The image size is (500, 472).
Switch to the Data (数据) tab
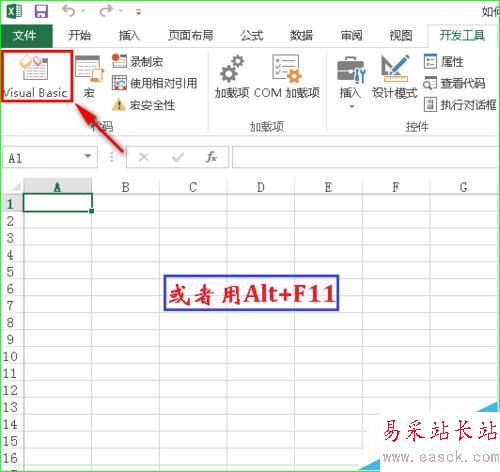301,35
